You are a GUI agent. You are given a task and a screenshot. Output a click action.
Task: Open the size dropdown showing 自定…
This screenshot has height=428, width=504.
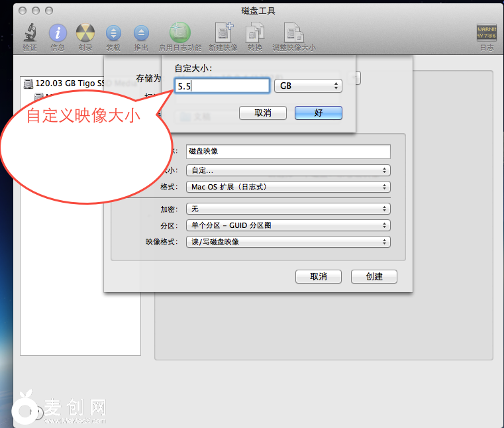288,170
